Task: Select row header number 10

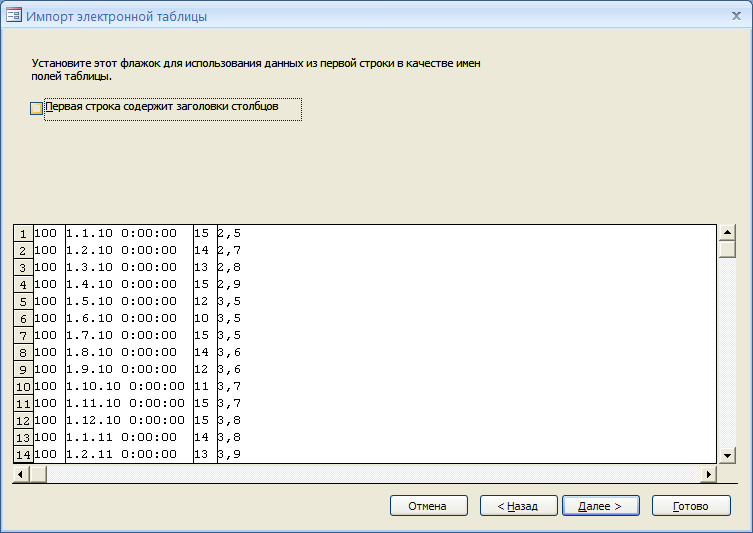Action: [x=23, y=387]
